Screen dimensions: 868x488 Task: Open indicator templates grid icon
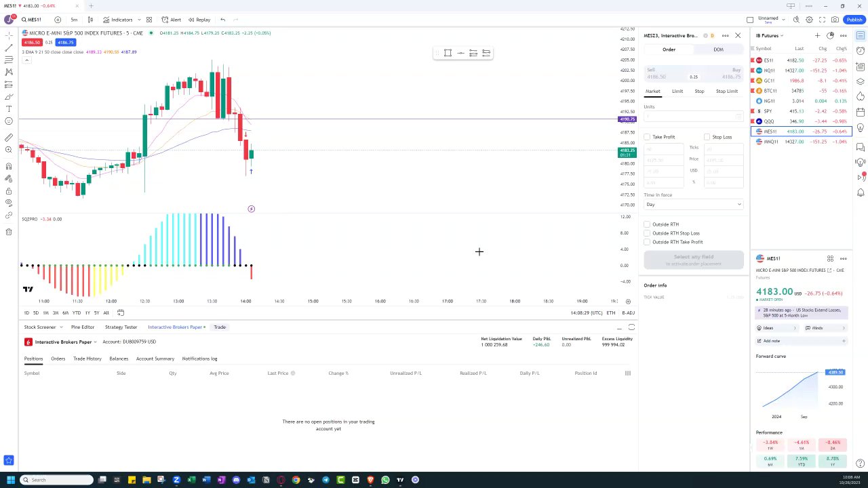[149, 20]
